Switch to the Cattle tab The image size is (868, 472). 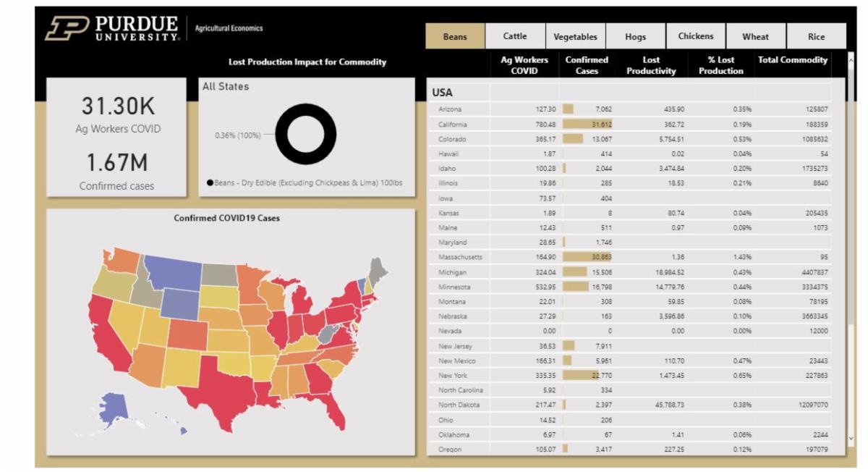click(515, 36)
